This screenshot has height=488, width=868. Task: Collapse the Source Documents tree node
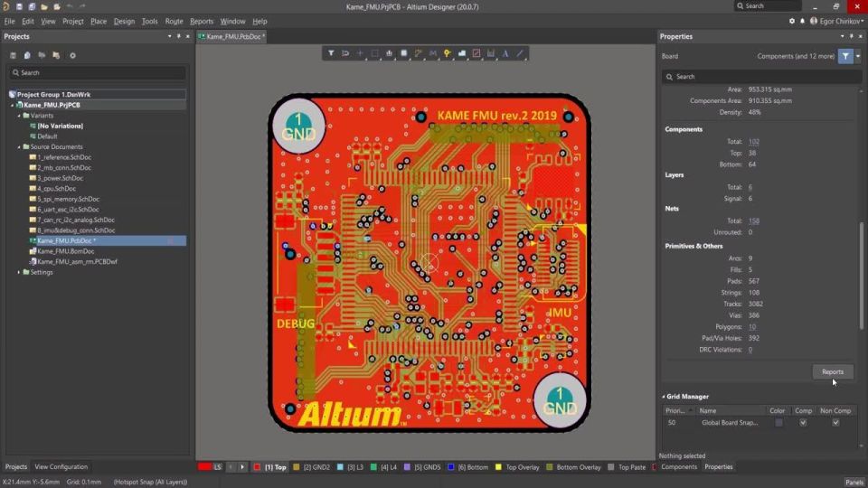[19, 147]
